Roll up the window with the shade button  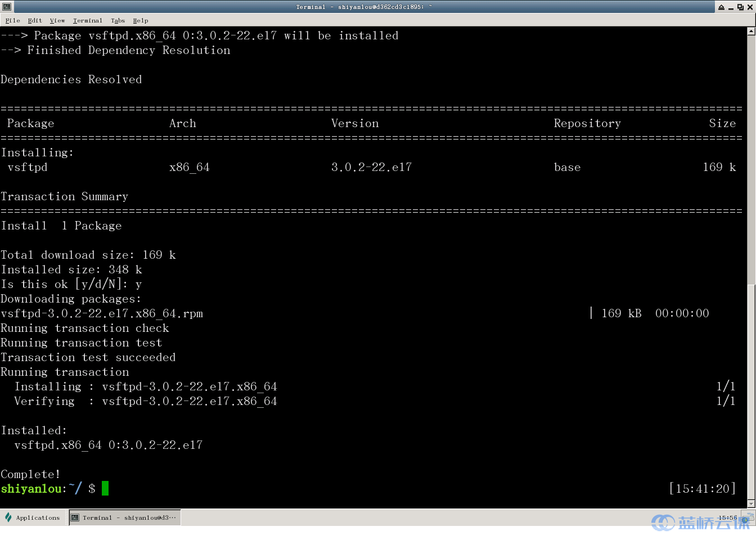pos(721,7)
